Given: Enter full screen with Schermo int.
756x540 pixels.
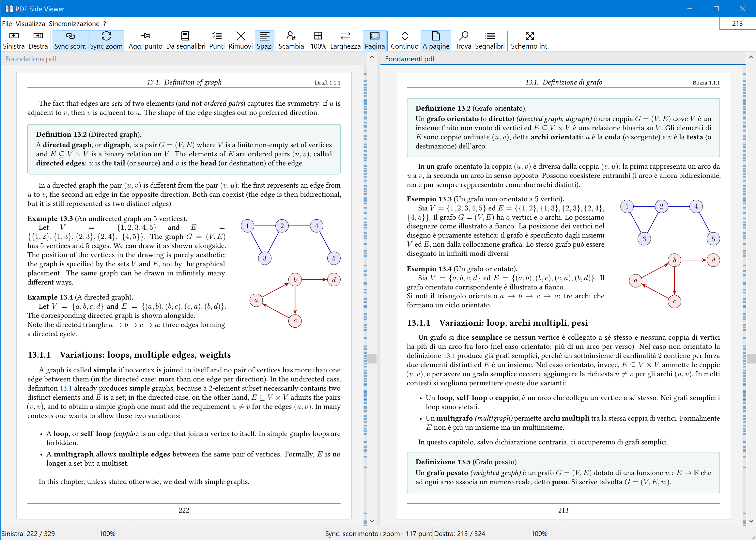Looking at the screenshot, I should (529, 40).
